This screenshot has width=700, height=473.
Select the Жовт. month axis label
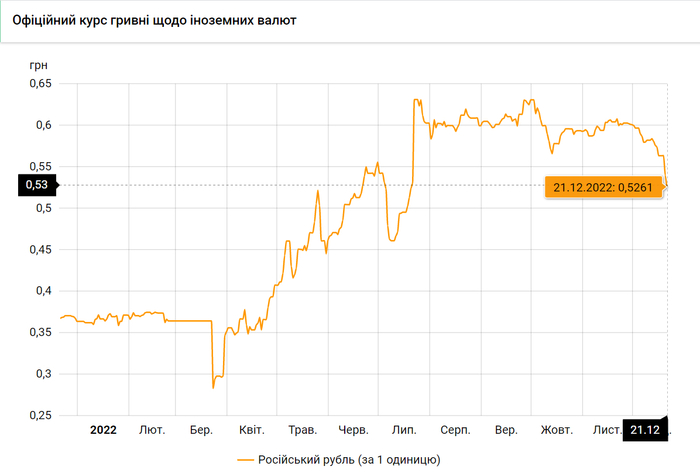point(556,430)
